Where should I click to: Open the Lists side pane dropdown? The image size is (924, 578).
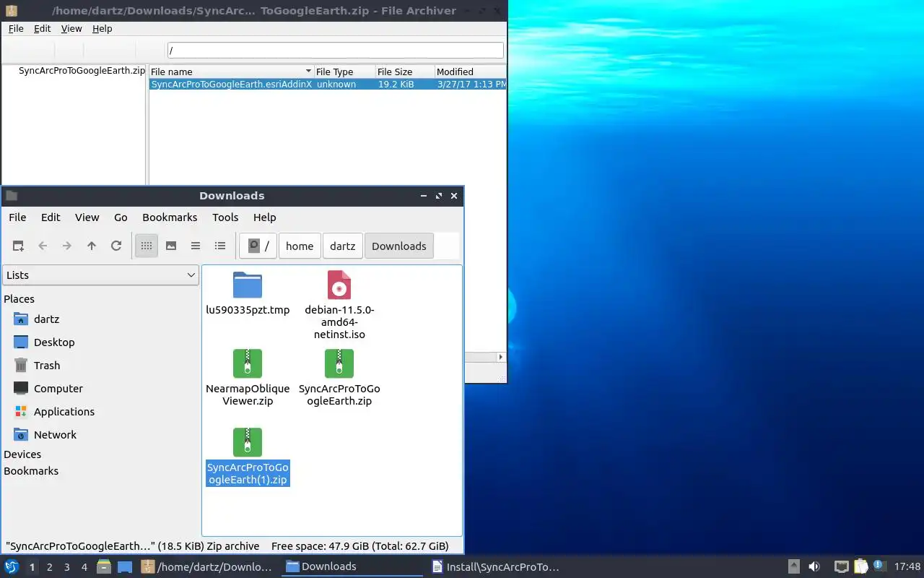pyautogui.click(x=101, y=275)
